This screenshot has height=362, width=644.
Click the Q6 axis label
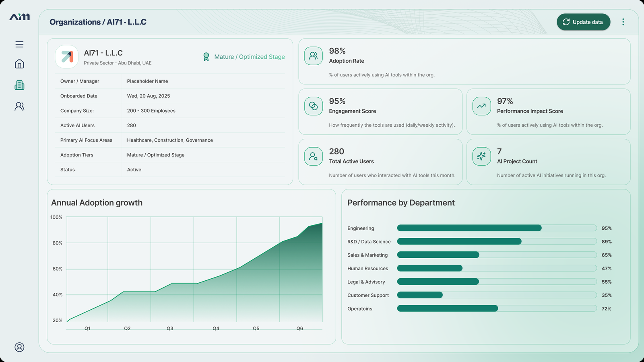(299, 329)
